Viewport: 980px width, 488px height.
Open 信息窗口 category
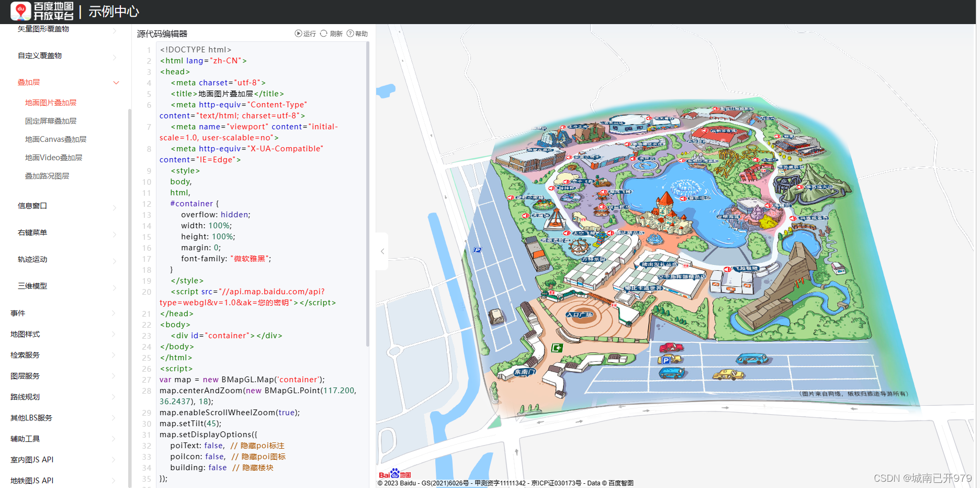(x=32, y=206)
